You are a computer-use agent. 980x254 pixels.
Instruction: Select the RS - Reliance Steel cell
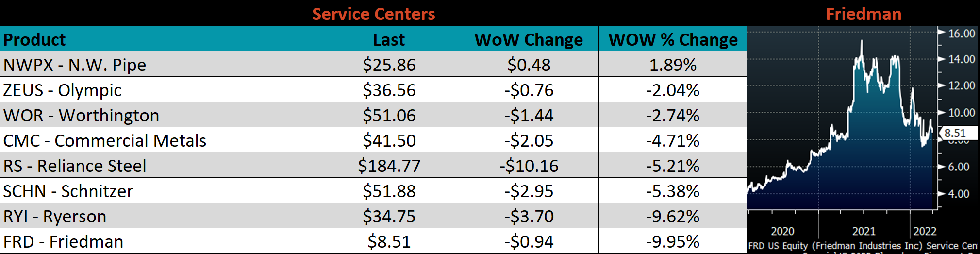pyautogui.click(x=75, y=166)
